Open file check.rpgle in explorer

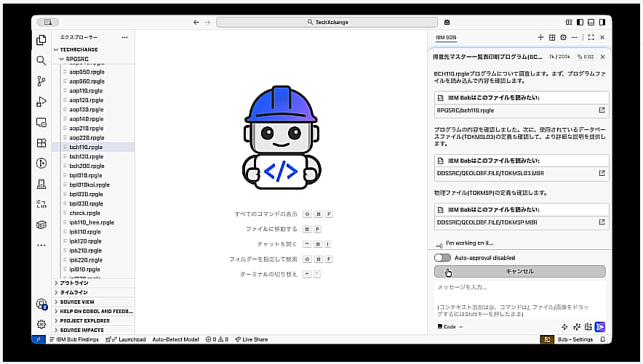[x=94, y=213]
